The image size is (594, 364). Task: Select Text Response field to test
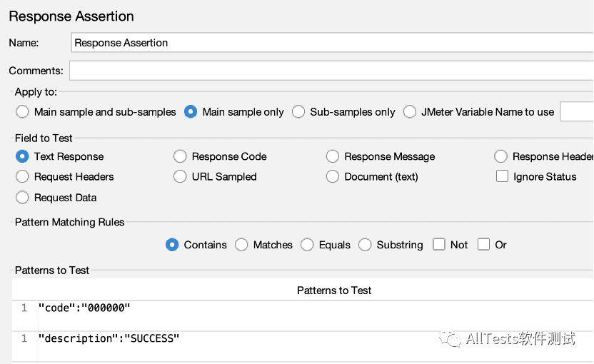tap(22, 156)
